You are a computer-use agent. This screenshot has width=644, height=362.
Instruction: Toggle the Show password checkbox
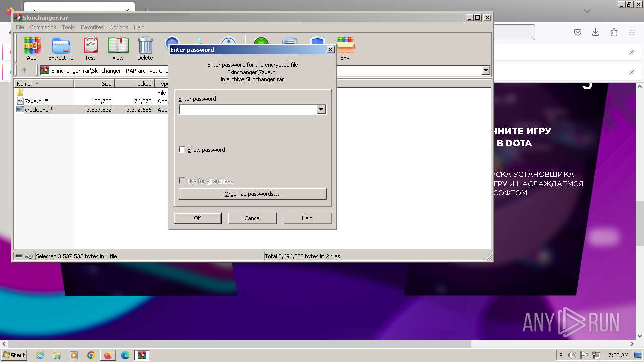[x=182, y=150]
